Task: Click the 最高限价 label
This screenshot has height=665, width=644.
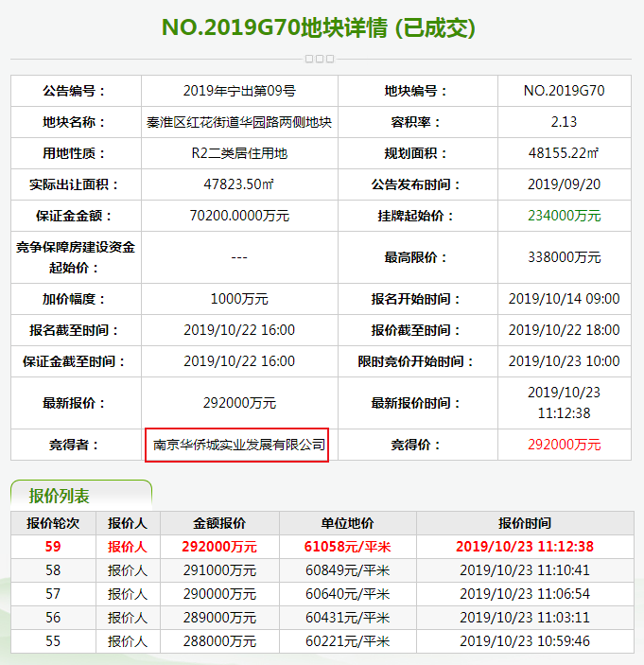Action: [x=415, y=257]
